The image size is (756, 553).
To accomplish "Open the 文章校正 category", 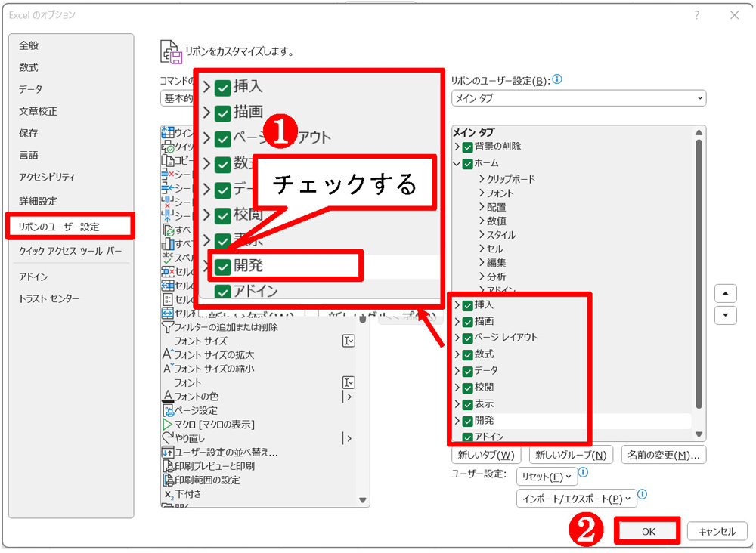I will (x=38, y=111).
